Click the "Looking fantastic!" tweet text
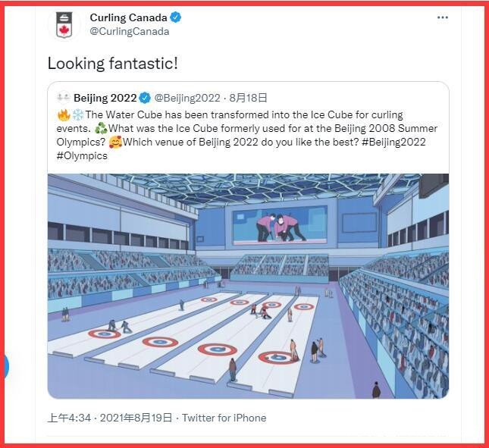 pos(113,64)
